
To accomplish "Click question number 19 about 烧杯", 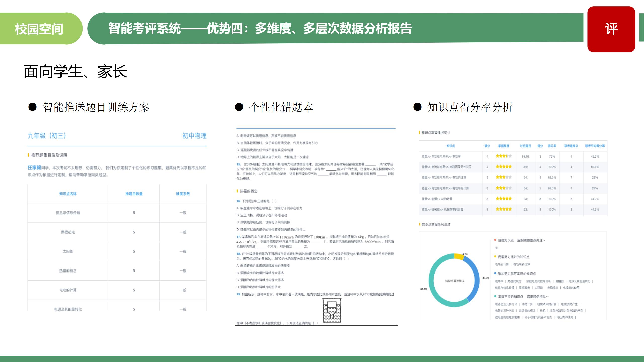I will pos(238,294).
